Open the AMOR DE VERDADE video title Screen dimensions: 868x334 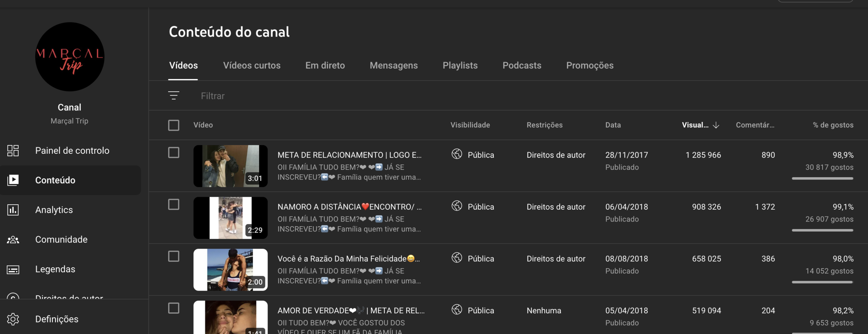pyautogui.click(x=351, y=311)
